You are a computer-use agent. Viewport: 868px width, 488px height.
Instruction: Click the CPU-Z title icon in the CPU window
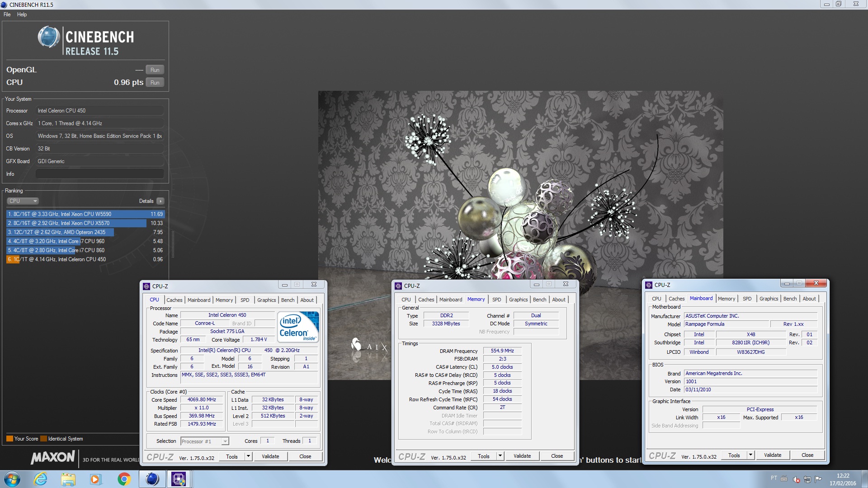pyautogui.click(x=146, y=286)
